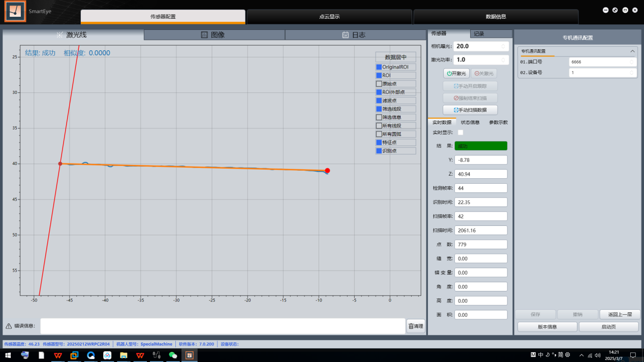Click the SmartEye logo icon
Screen dimensions: 644x362
pos(15,12)
